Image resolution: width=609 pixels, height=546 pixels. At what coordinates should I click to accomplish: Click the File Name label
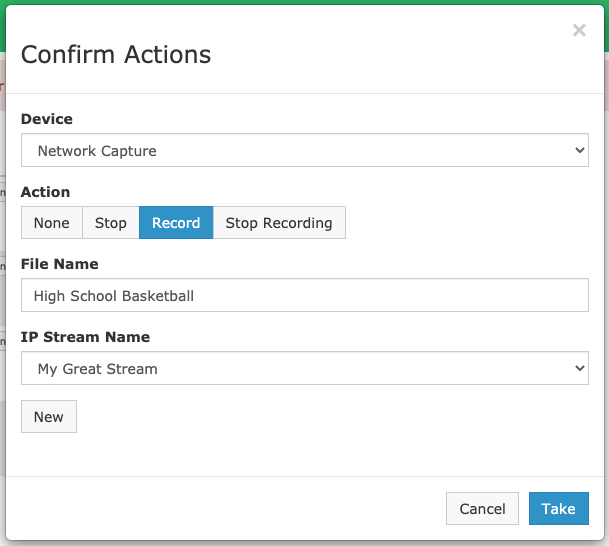(x=59, y=264)
